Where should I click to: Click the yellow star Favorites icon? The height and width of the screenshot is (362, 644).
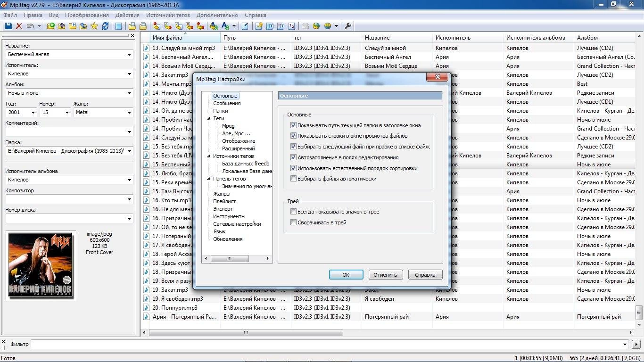click(94, 26)
